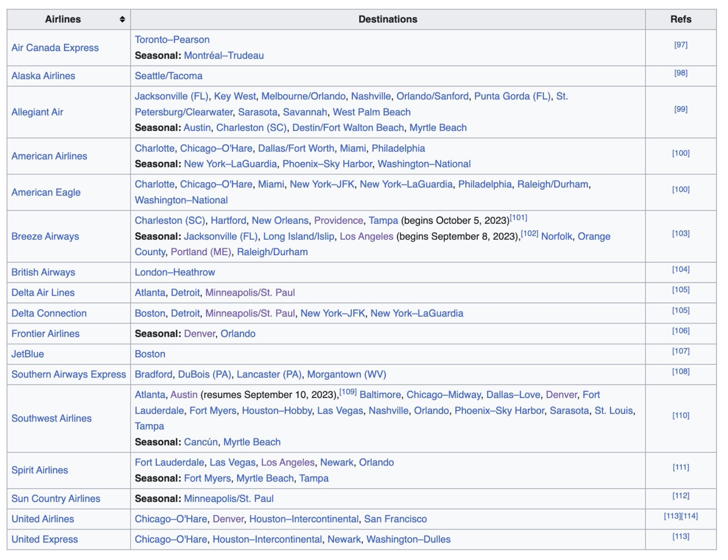Open reference [112] for Sun Country Airlines

click(681, 494)
